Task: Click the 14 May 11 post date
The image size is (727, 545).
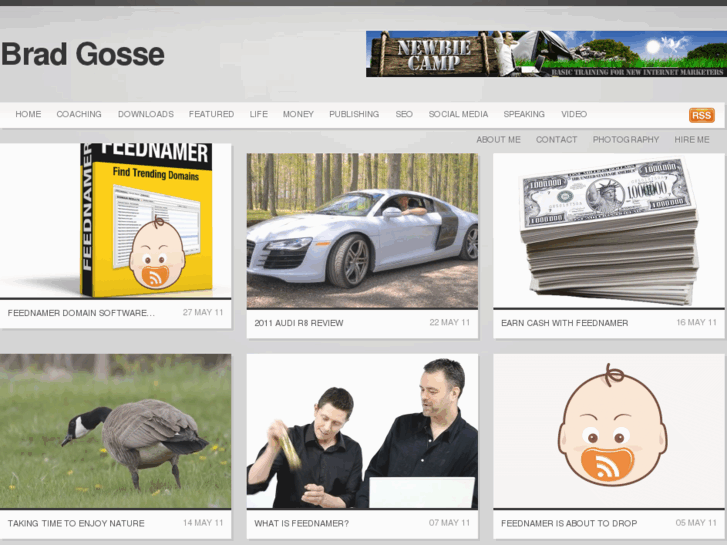Action: coord(203,523)
